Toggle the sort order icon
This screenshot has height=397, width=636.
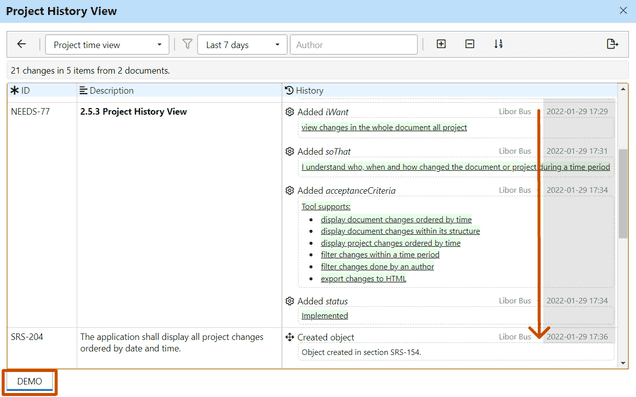click(498, 44)
